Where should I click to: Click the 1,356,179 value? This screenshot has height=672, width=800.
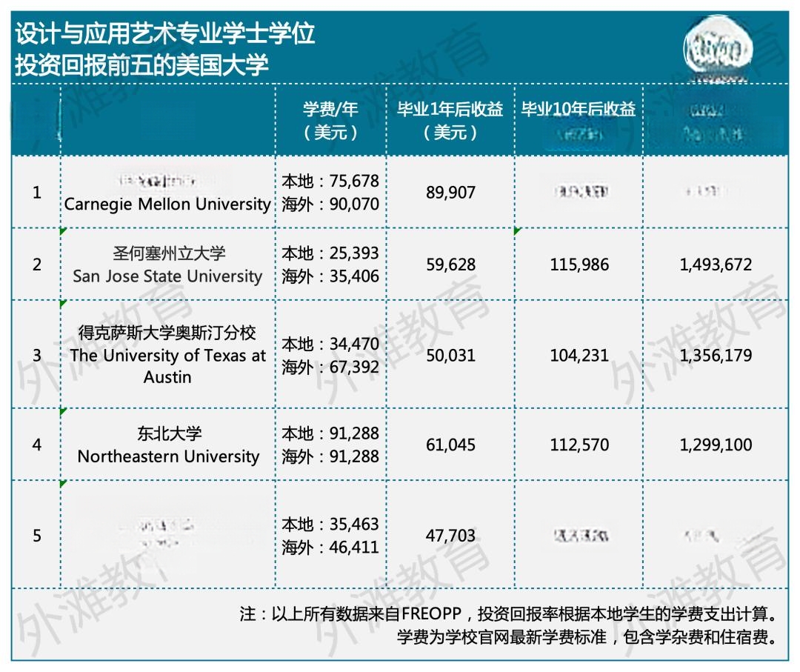click(x=716, y=355)
